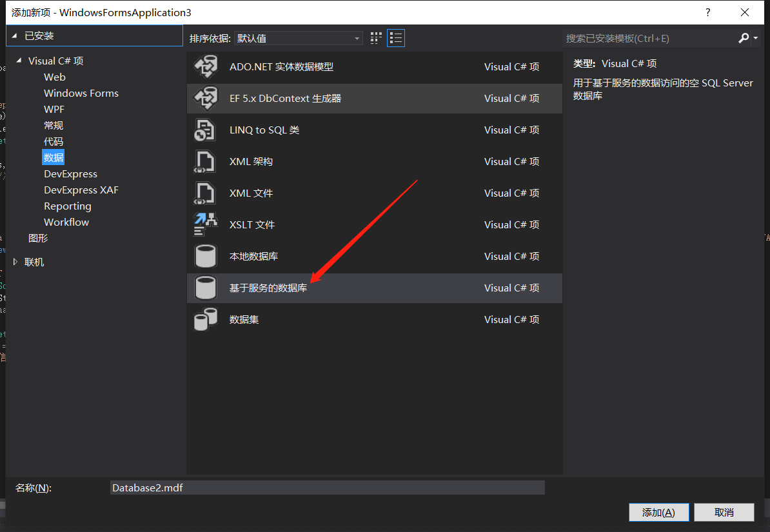Click the EF 5.x DbContext 生成器 icon
This screenshot has width=770, height=532.
[x=206, y=99]
